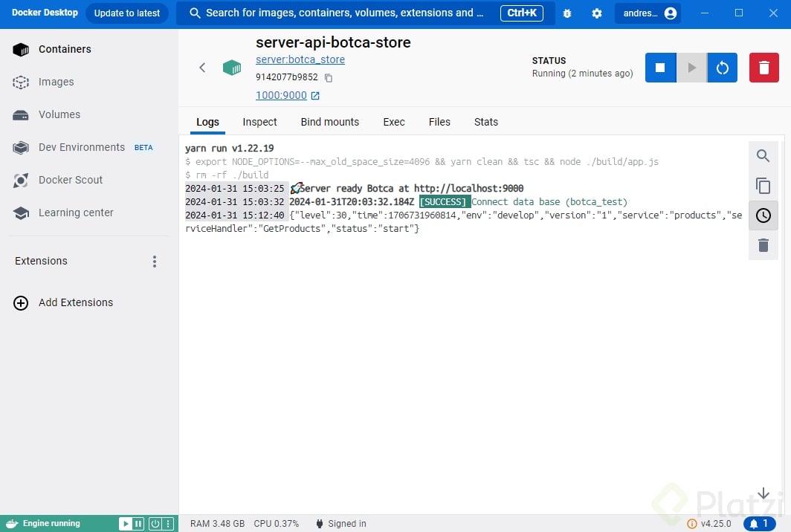Screen dimensions: 791x532
Task: Click the CPU 0.37% readout
Action: tap(277, 524)
